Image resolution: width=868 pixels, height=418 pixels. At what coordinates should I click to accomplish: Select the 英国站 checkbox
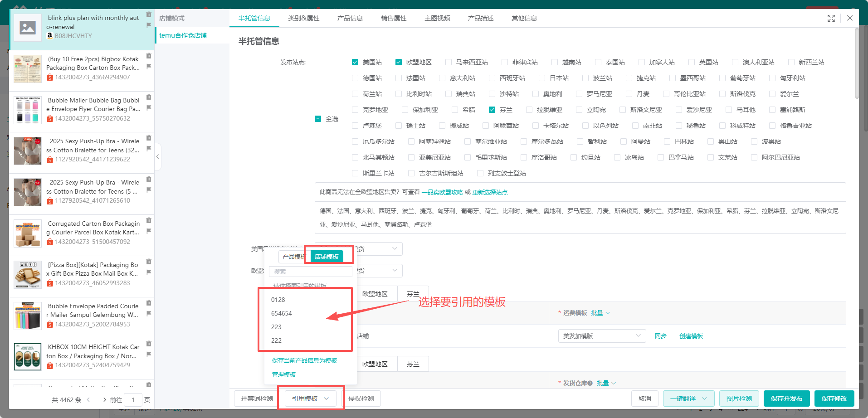[692, 62]
